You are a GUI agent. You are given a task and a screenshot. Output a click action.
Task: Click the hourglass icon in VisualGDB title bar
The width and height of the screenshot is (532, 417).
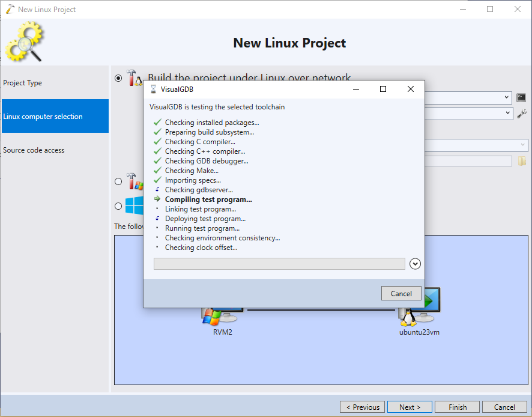click(153, 90)
